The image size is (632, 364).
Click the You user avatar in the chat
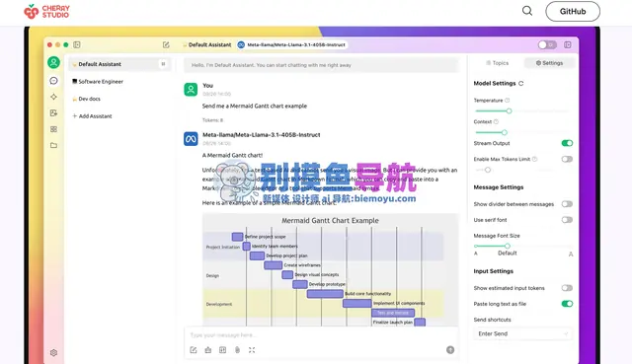click(x=191, y=90)
